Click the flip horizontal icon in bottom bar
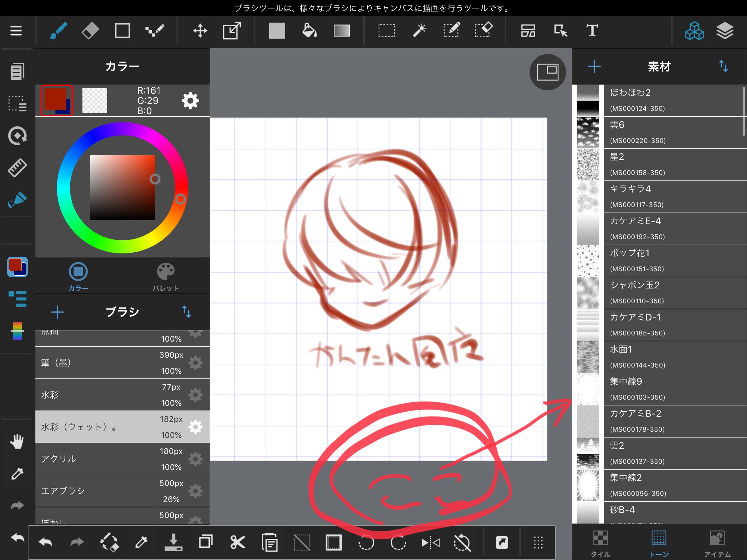 (x=430, y=543)
